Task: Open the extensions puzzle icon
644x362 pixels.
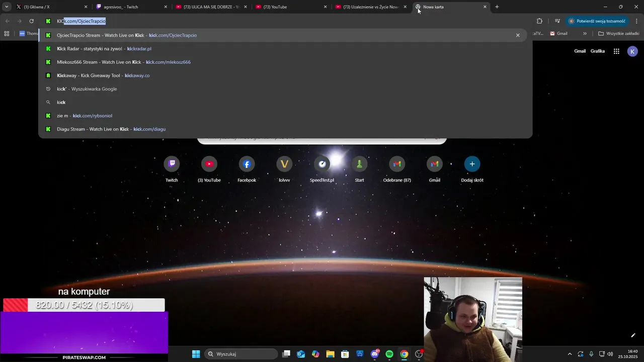Action: (539, 21)
